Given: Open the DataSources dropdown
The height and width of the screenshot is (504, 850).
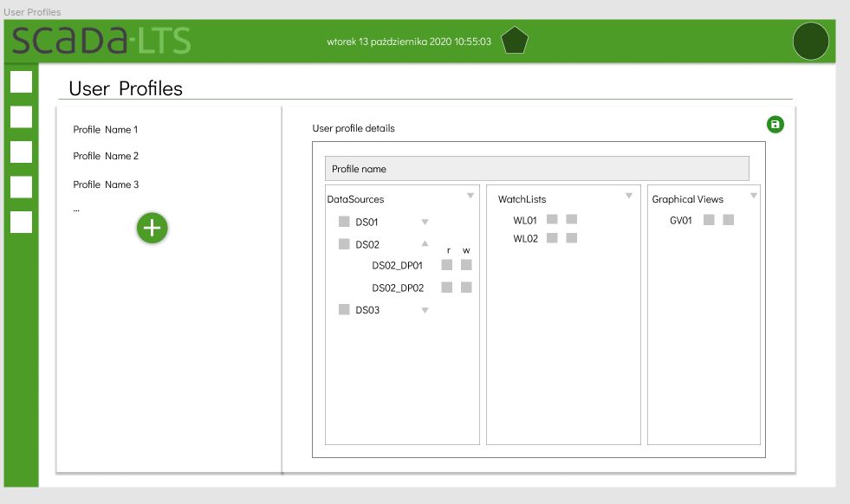Looking at the screenshot, I should click(x=470, y=197).
